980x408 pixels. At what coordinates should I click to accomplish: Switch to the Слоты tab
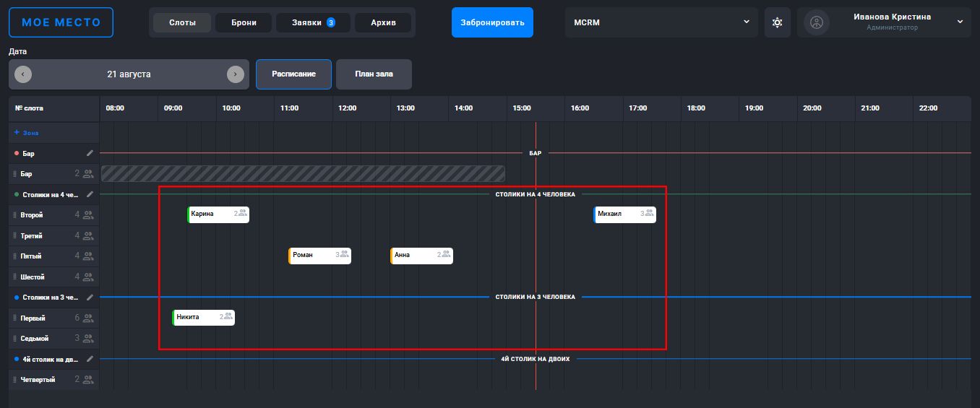(x=182, y=22)
